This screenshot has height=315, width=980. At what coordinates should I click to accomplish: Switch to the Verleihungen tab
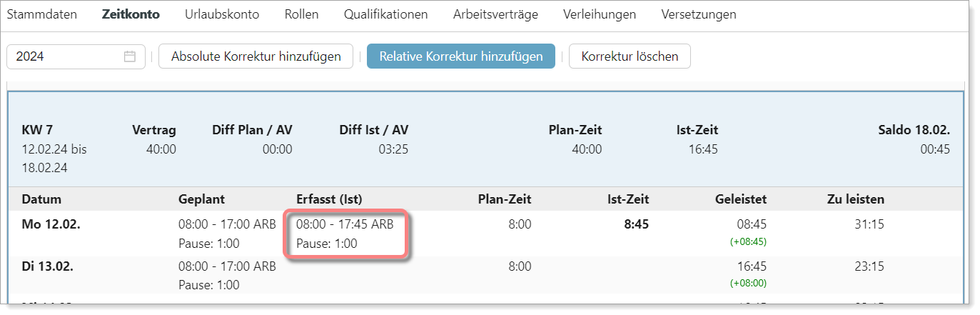point(600,14)
